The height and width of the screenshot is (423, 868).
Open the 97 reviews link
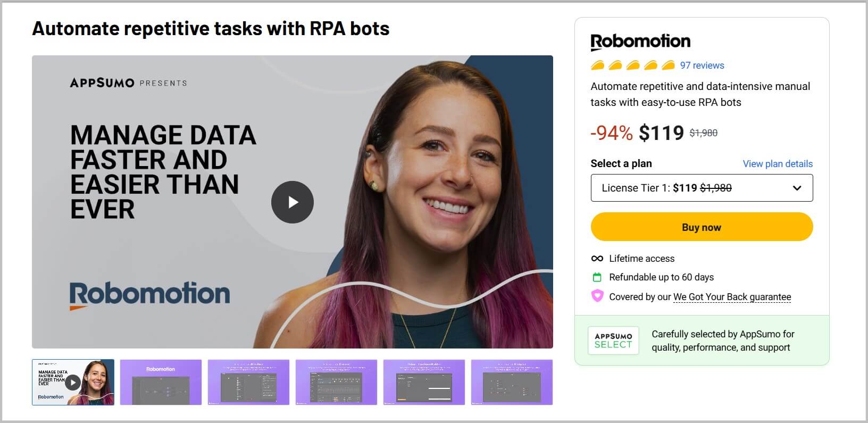[x=703, y=65]
